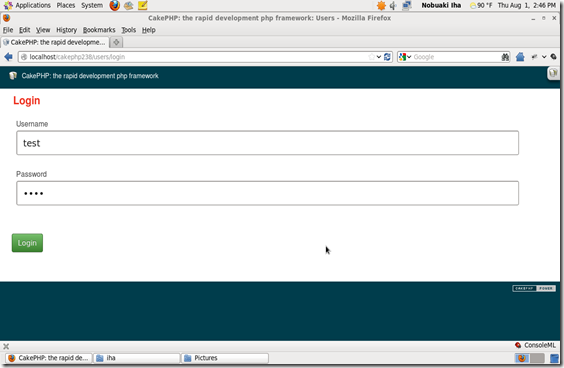564x368 pixels.
Task: Click the Login page heading
Action: (27, 100)
